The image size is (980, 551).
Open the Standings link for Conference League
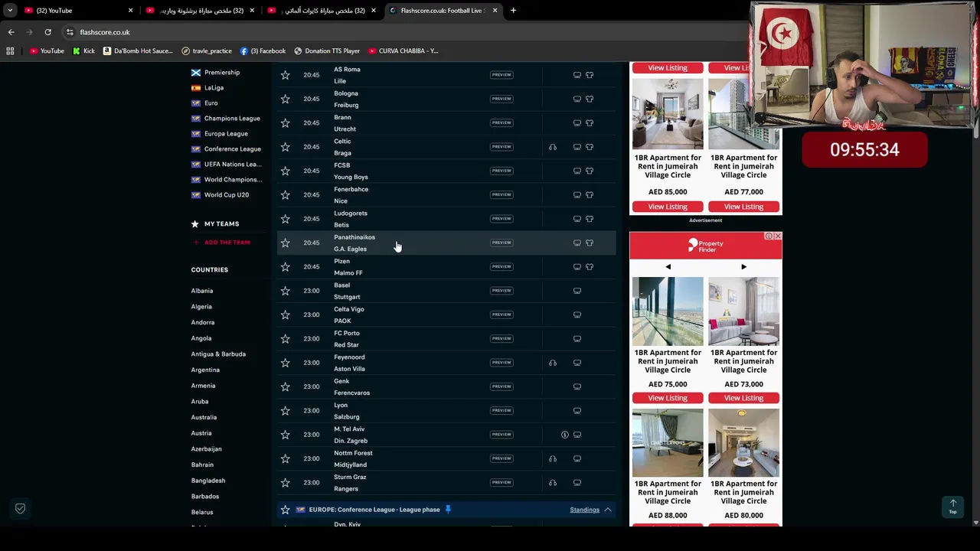coord(584,510)
